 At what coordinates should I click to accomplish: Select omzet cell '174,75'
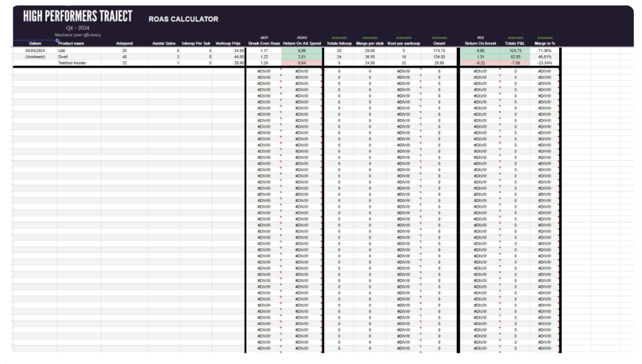(x=439, y=51)
